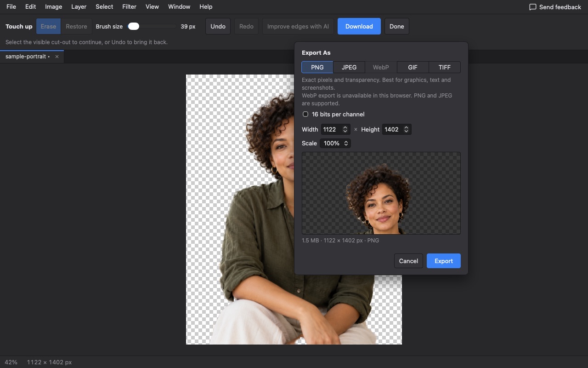Click the Brush size slider handle

click(x=134, y=26)
